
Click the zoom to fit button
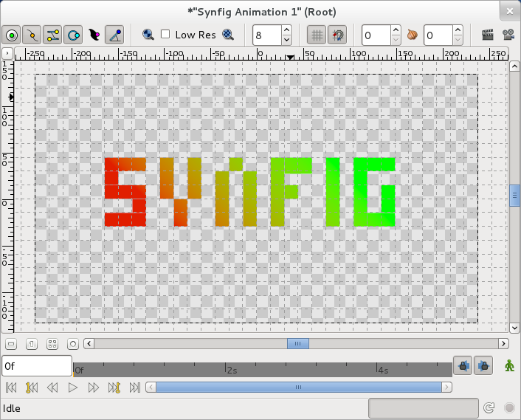52,344
